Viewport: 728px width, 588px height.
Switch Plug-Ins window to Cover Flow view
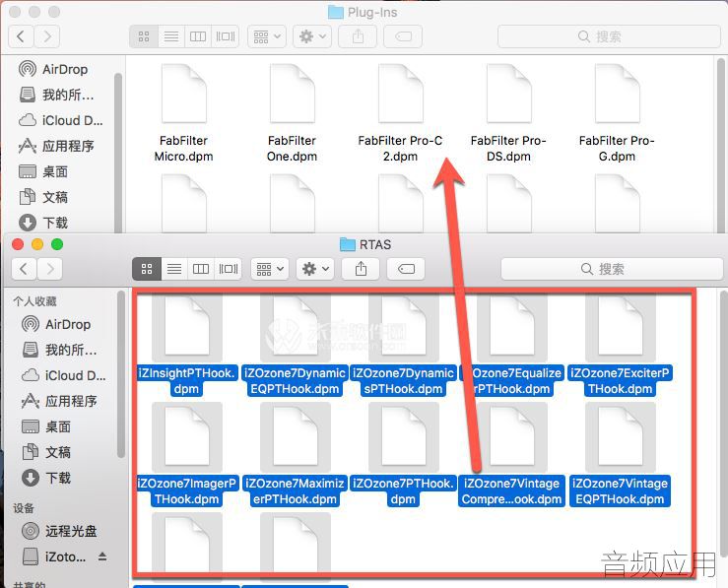(226, 36)
